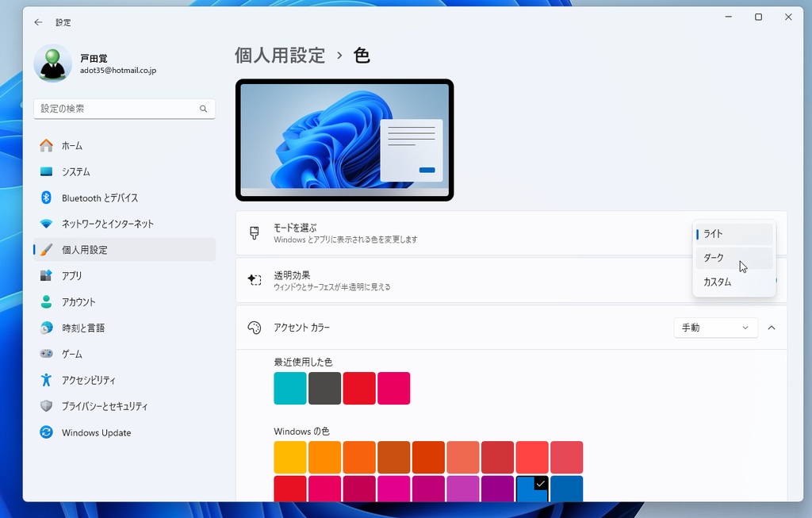
Task: Open the 手動 accent color dropdown
Action: point(716,328)
